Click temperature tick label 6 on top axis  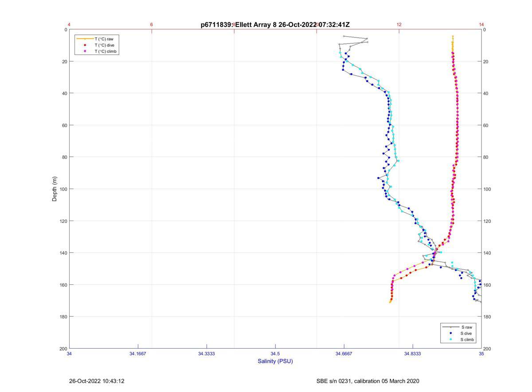point(152,24)
